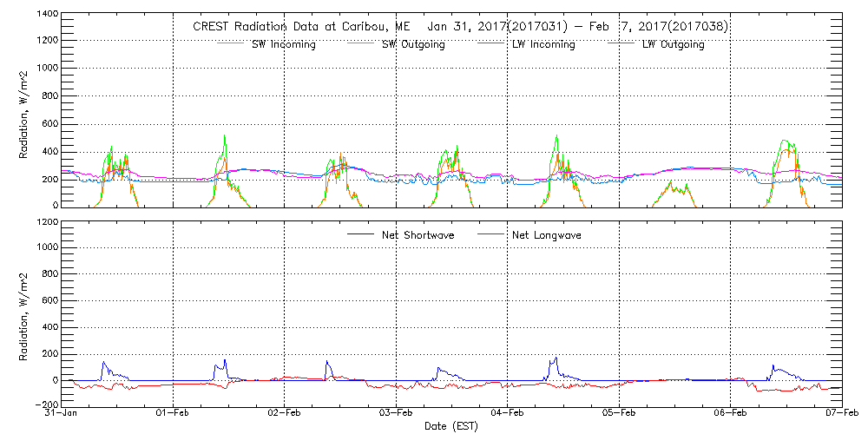The width and height of the screenshot is (868, 434).
Task: Select the SW Outgoing legend label
Action: (413, 44)
